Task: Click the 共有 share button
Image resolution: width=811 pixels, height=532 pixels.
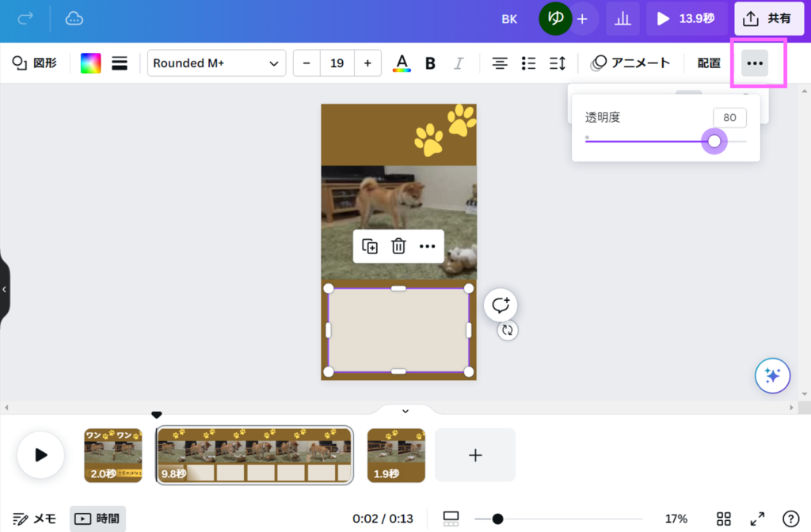Action: coord(768,18)
